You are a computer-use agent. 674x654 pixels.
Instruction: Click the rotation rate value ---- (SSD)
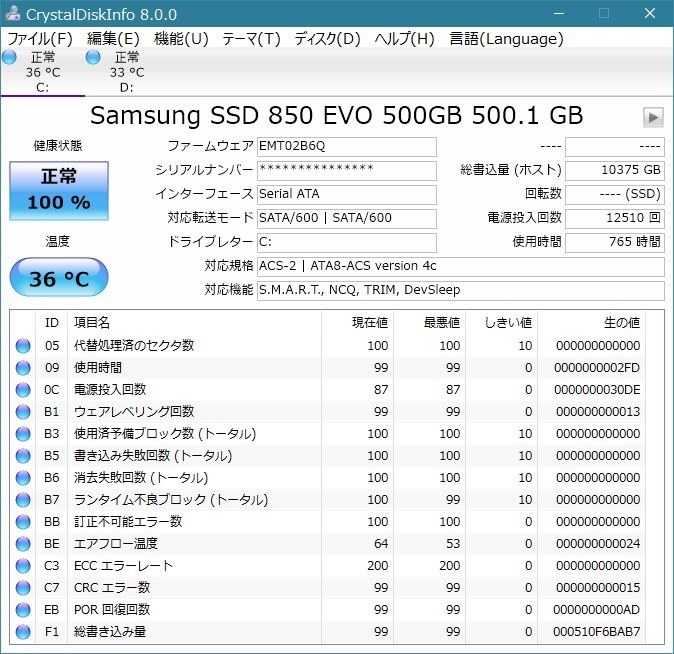click(615, 194)
